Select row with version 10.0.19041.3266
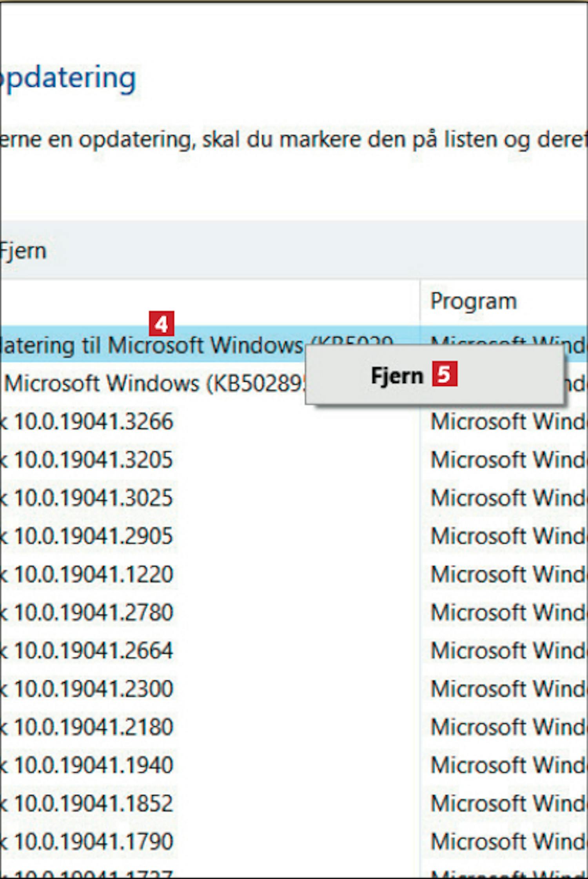588x879 pixels. [x=294, y=422]
